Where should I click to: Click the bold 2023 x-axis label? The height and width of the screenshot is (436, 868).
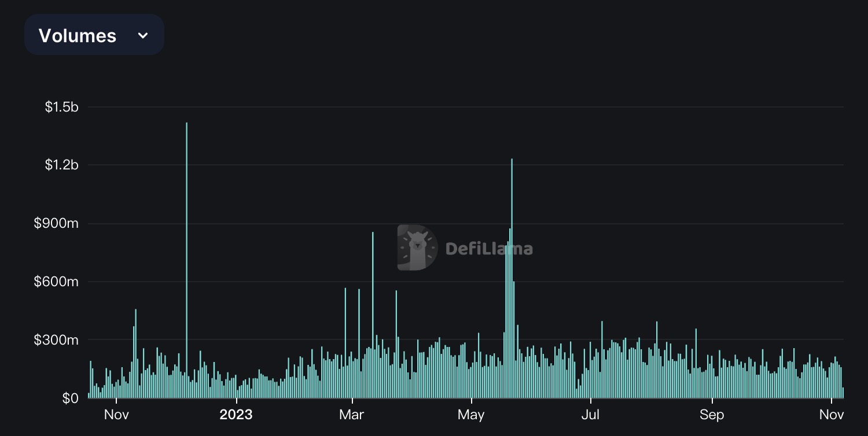click(x=236, y=415)
